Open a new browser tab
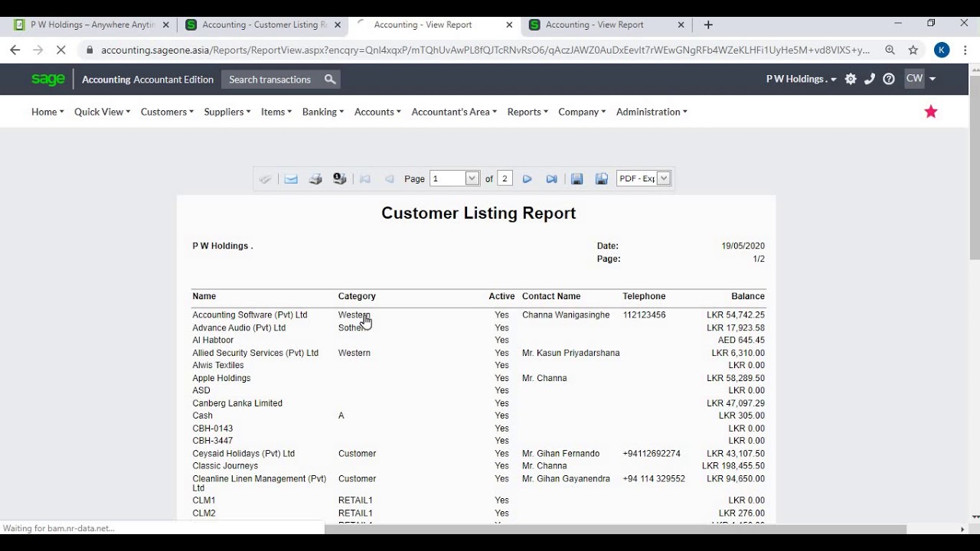Viewport: 980px width, 551px height. 708,24
